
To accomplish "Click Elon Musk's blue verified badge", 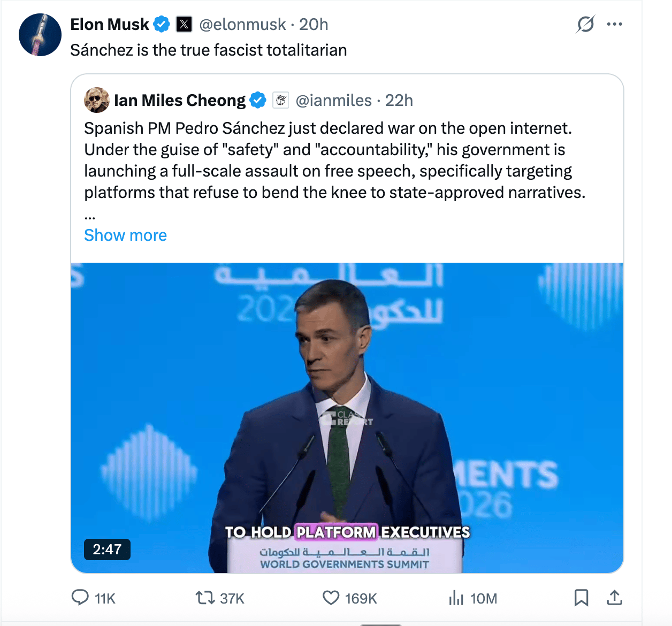I will pyautogui.click(x=162, y=24).
